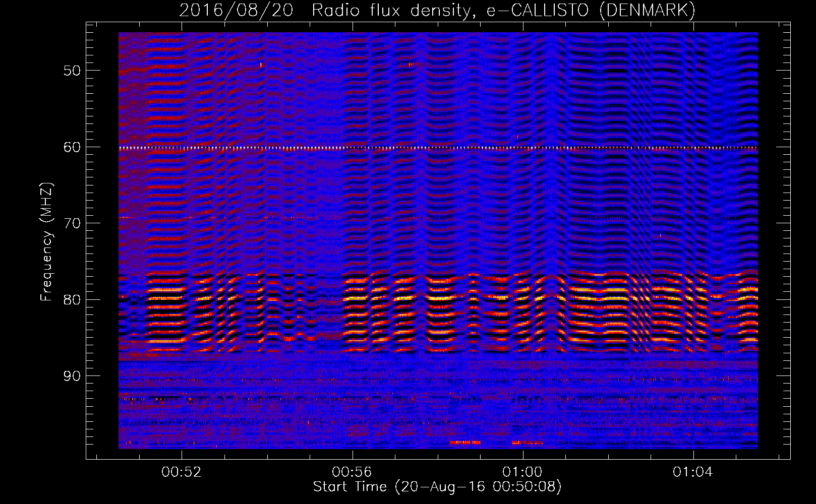The height and width of the screenshot is (504, 816).
Task: Click the "Start Time (20-Aug-16 00:50:08)" axis label
Action: [437, 487]
